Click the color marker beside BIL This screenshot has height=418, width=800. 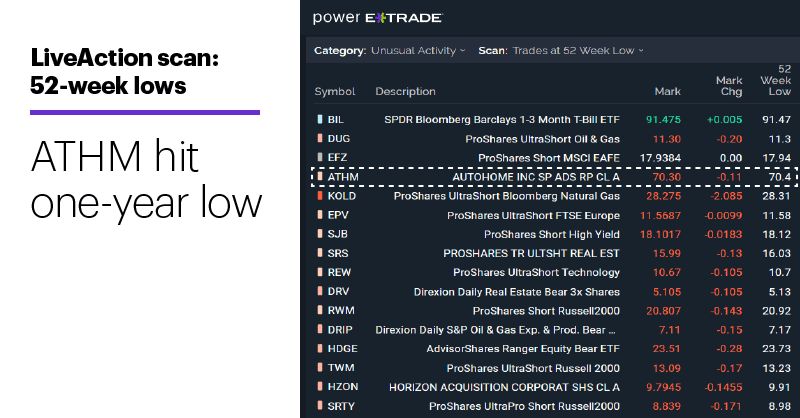320,119
